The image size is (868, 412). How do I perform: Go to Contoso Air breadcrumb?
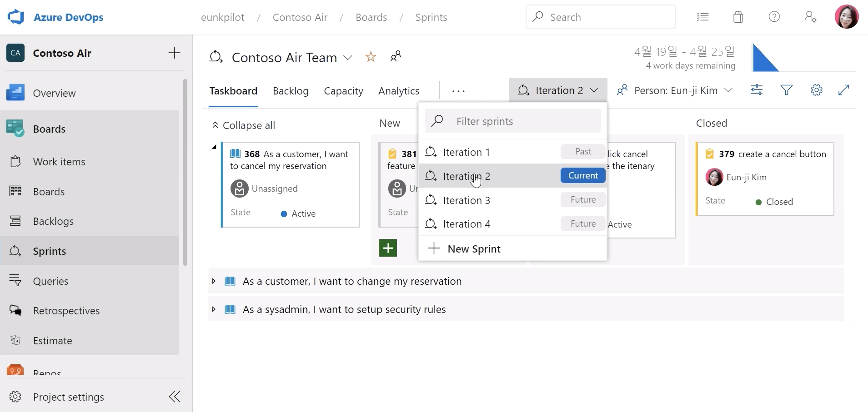[x=300, y=17]
